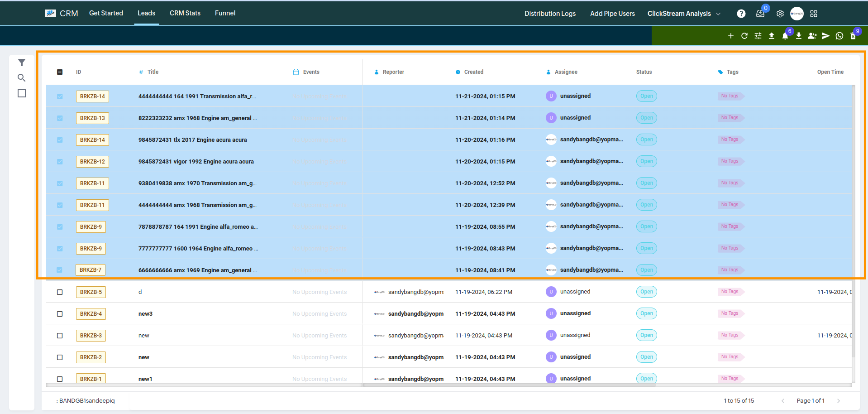Open the apps grid icon
This screenshot has height=414, width=868.
pyautogui.click(x=814, y=14)
